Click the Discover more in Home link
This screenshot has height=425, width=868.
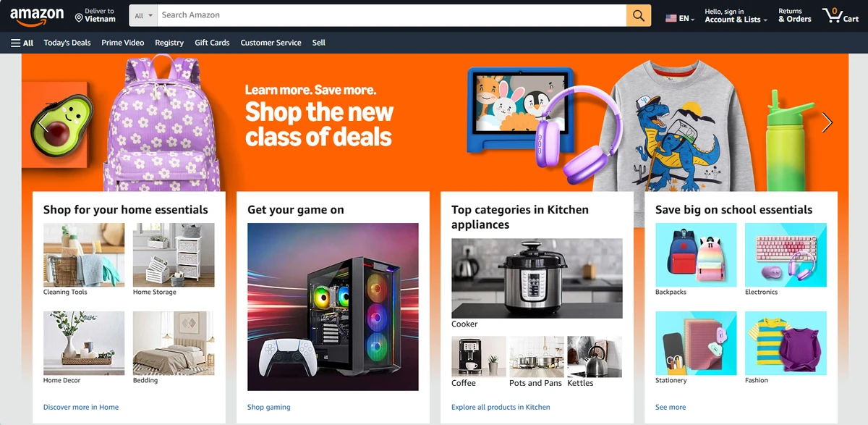tap(81, 407)
